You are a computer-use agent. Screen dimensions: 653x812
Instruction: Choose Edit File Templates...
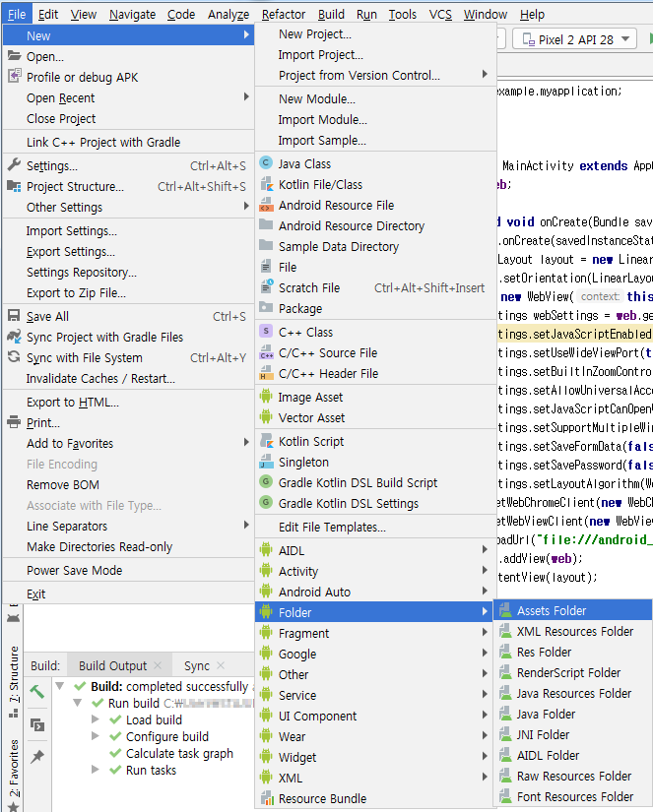point(375,527)
